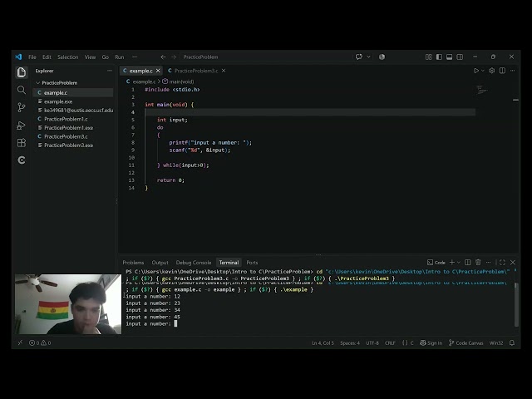
Task: Customize layout icon in title bar
Action: [x=429, y=57]
